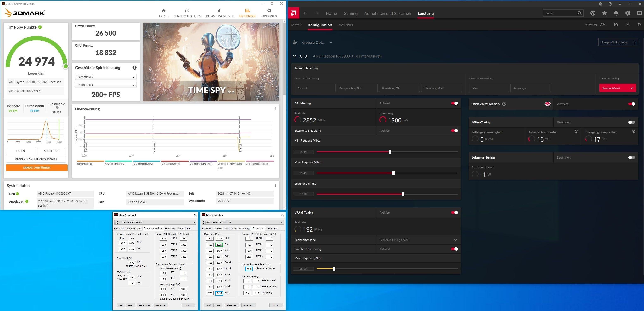Open favorites star icon in Radeon
The image size is (644, 311).
pyautogui.click(x=604, y=13)
